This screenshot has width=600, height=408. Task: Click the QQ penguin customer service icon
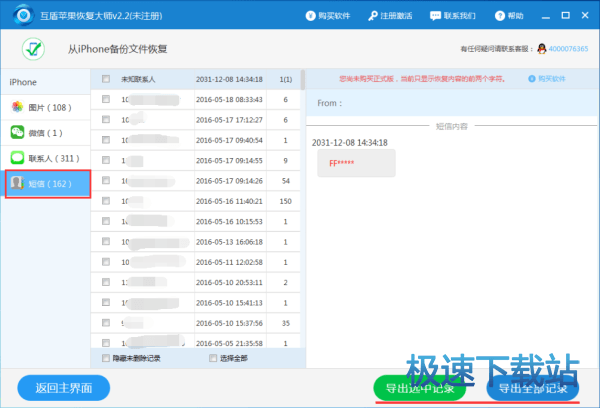pos(541,49)
